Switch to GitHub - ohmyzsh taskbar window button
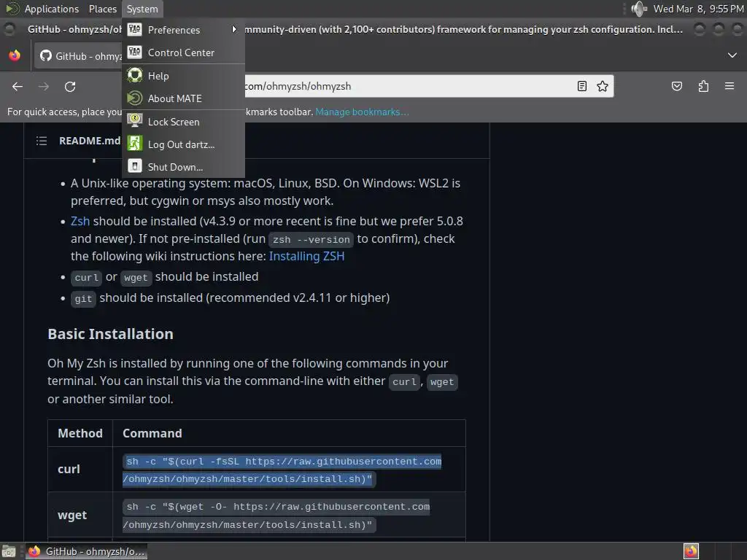747x560 pixels. 86,551
